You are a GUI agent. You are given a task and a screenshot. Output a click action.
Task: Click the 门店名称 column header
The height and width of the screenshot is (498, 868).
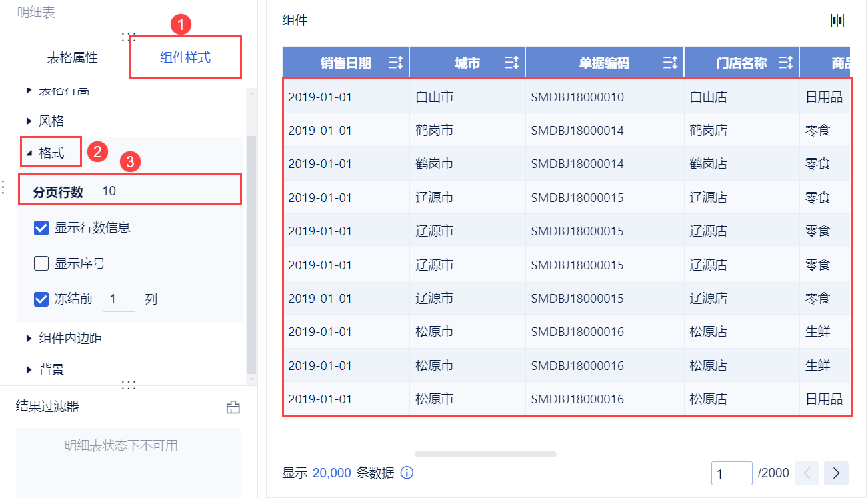741,63
